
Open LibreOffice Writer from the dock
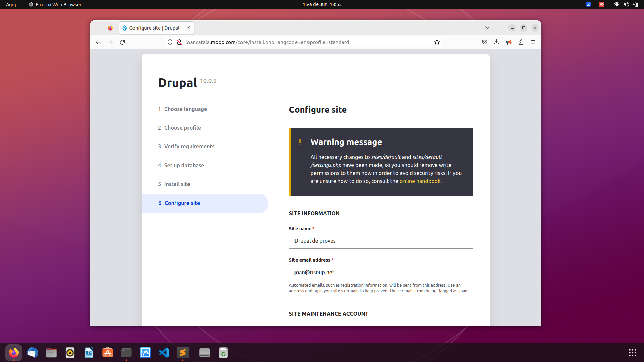(89, 353)
